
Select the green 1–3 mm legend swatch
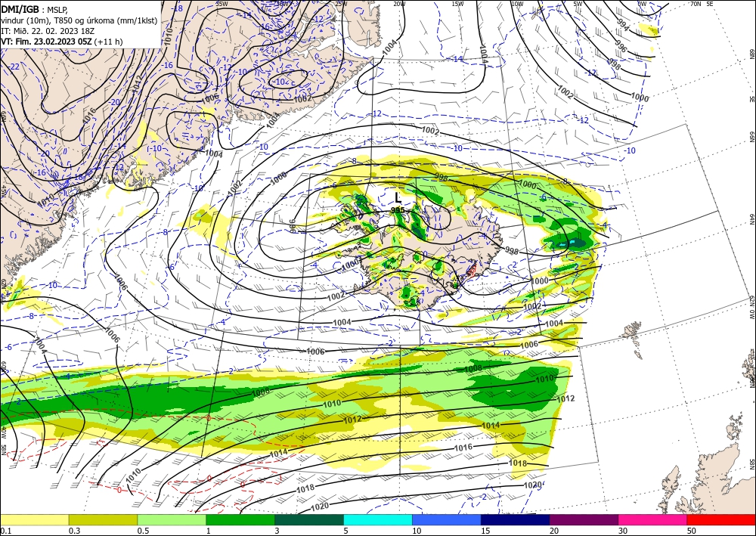[x=240, y=519]
